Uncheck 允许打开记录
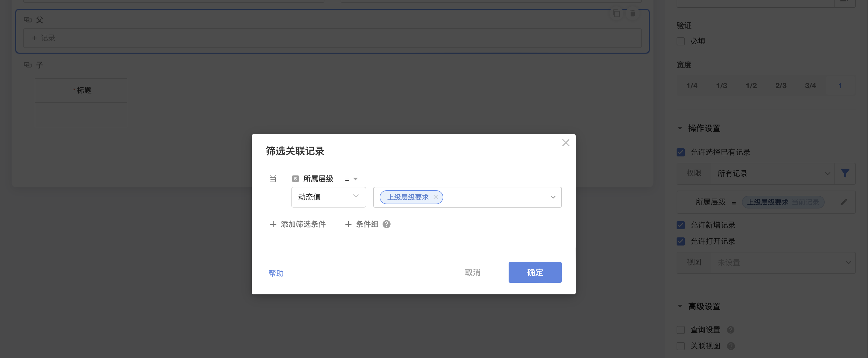Viewport: 868px width, 358px height. click(680, 241)
